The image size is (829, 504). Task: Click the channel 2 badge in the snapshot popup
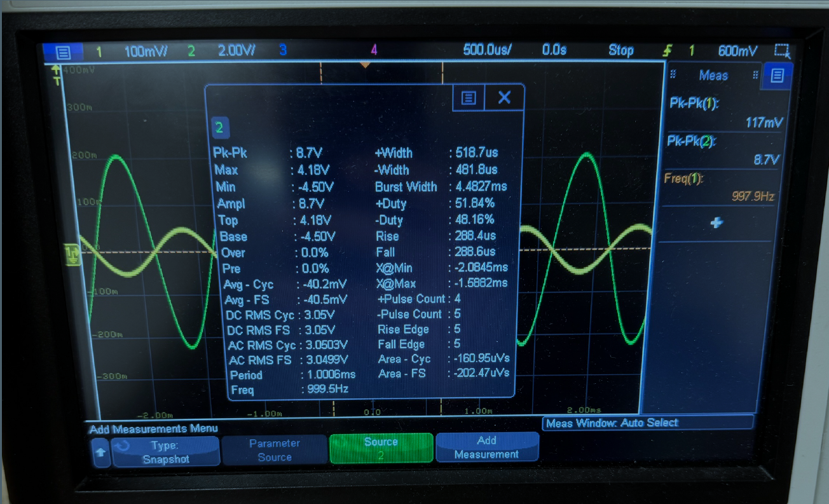point(219,128)
